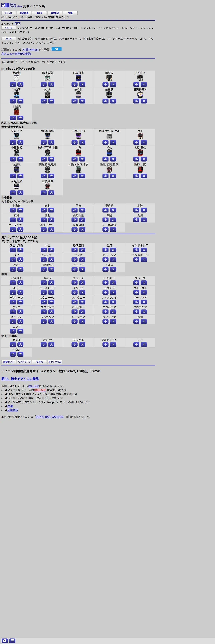
Task: Open the 画像セット tab
Action: point(9,362)
